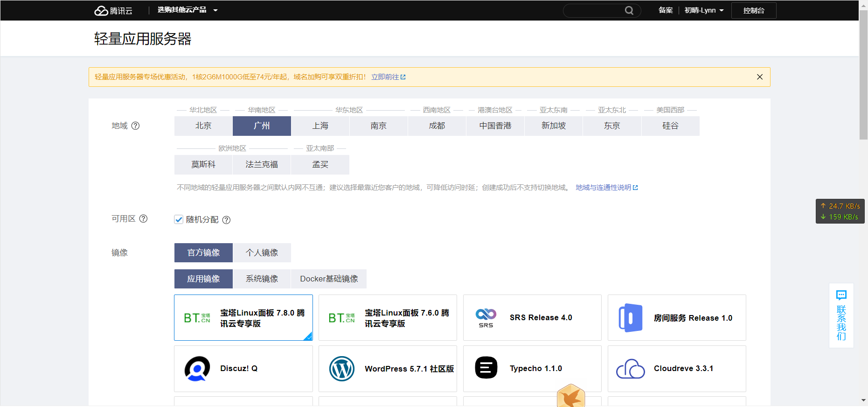The image size is (868, 407).
Task: Choose the 法兰克福 region
Action: coord(262,165)
